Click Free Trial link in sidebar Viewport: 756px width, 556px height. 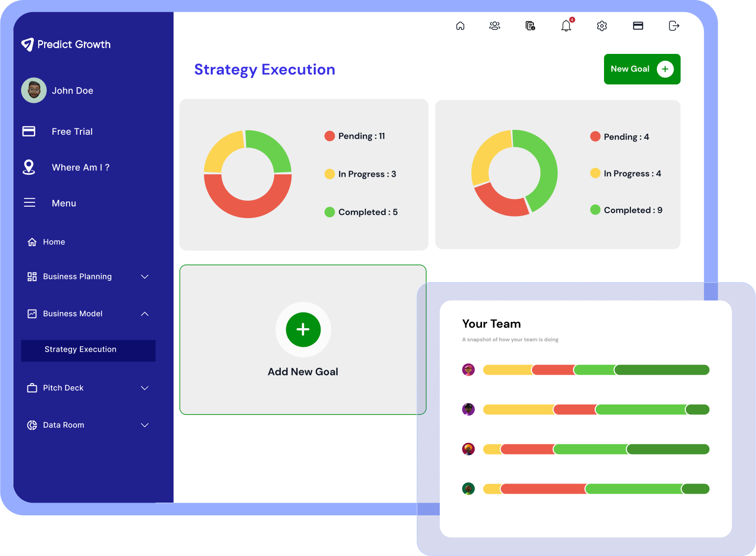72,132
